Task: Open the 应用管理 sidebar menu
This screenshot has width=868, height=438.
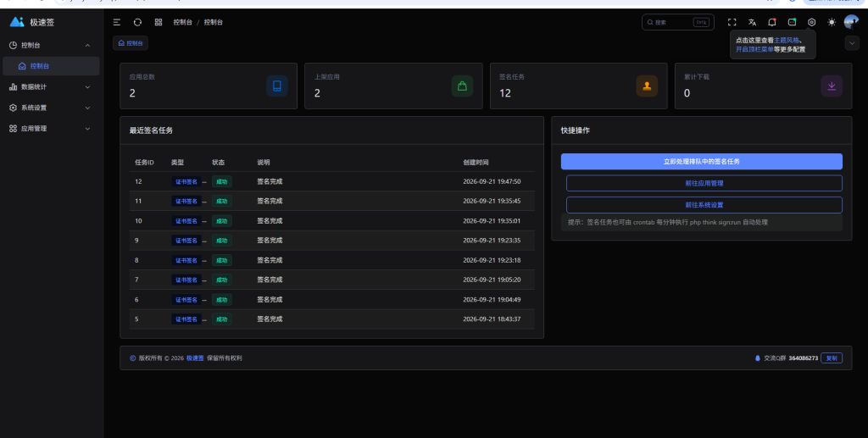Action: tap(51, 128)
